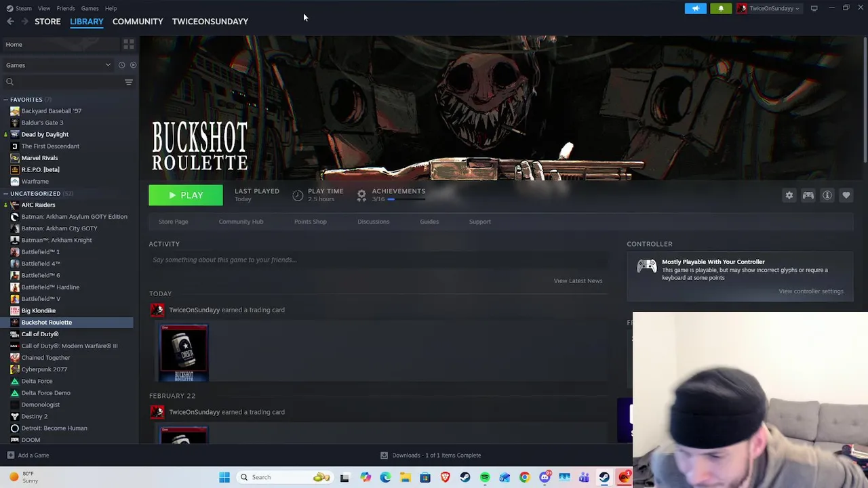Open Brave browser from the taskbar
Image resolution: width=868 pixels, height=488 pixels.
(445, 477)
